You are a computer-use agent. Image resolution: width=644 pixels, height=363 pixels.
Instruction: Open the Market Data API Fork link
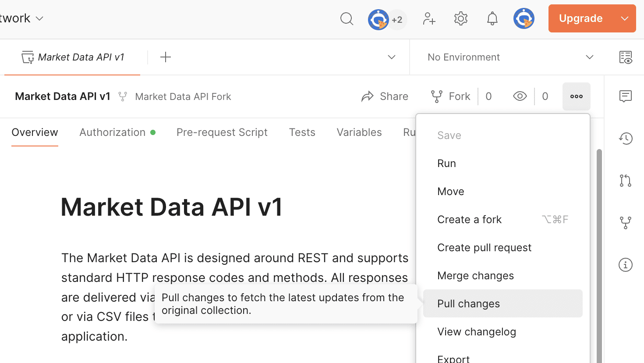tap(183, 96)
